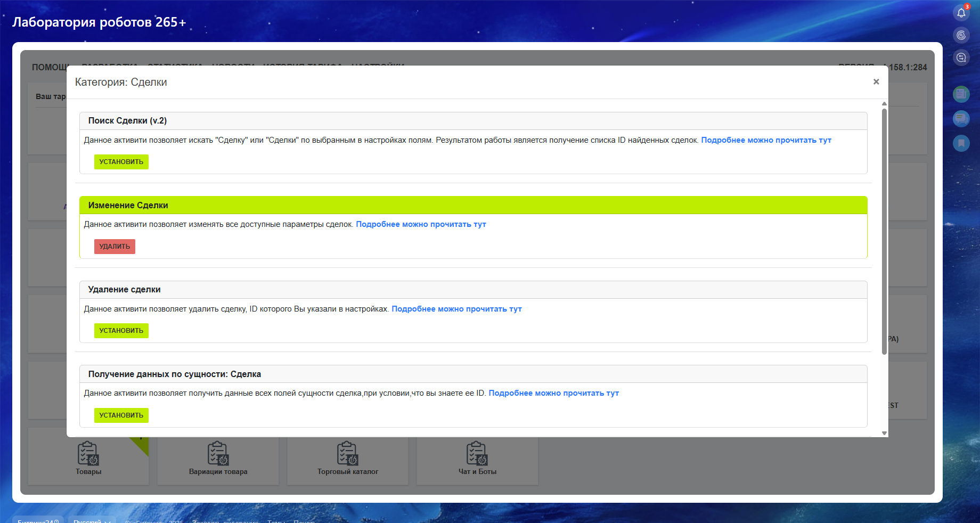Click the Товары card label
This screenshot has height=523, width=980.
coord(88,472)
